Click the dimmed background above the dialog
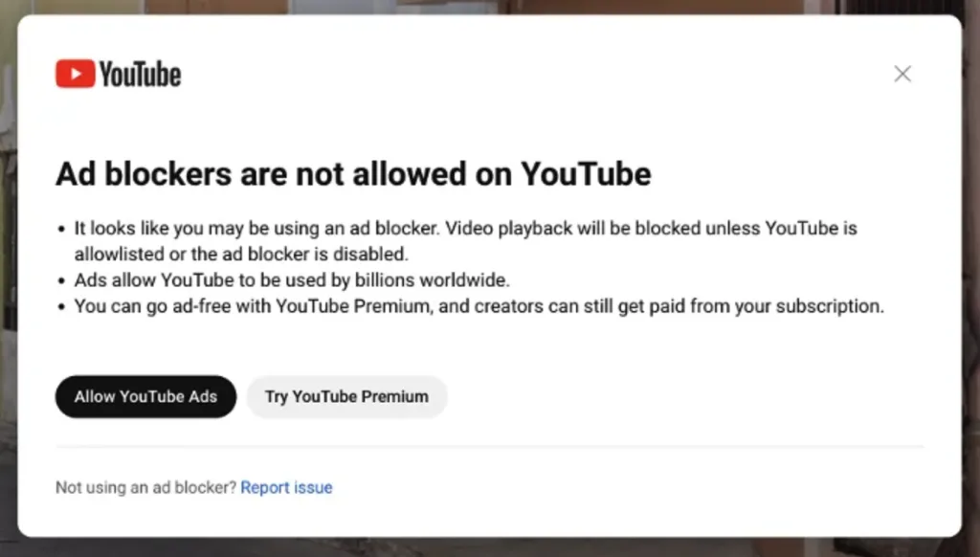Image resolution: width=980 pixels, height=557 pixels. click(489, 7)
